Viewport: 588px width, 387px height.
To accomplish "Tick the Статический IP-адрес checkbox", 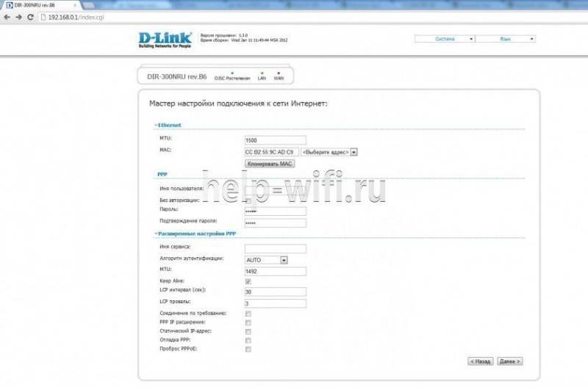I will [248, 331].
